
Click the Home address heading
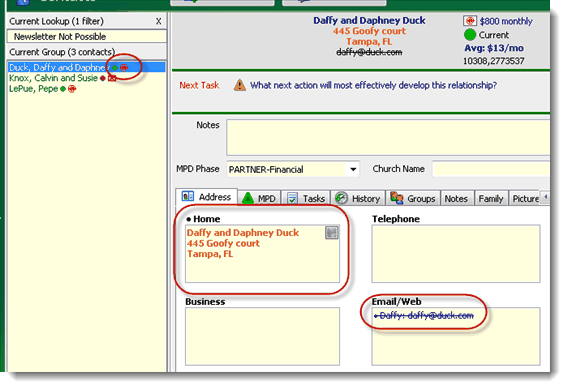pos(206,219)
